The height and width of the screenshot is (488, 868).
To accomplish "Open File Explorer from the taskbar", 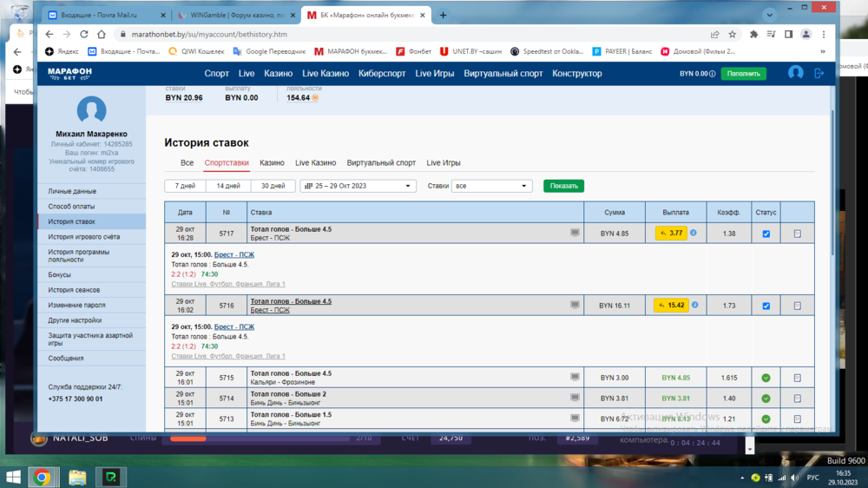I will click(76, 477).
